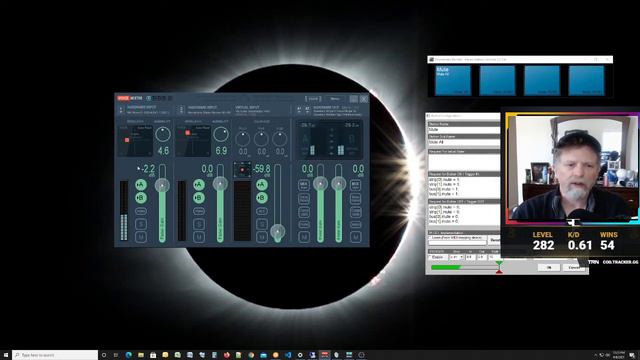
Task: Toggle bus A on first hardware input
Action: (141, 185)
